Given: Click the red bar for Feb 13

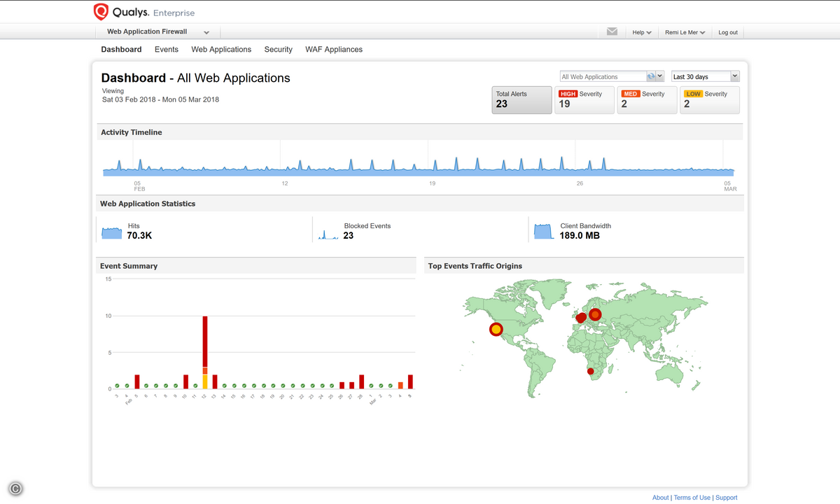Looking at the screenshot, I should pyautogui.click(x=215, y=381).
